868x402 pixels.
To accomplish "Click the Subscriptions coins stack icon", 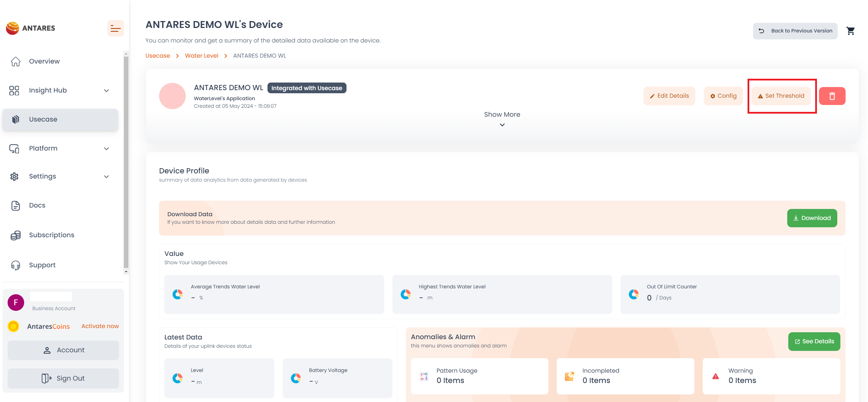I will click(16, 235).
